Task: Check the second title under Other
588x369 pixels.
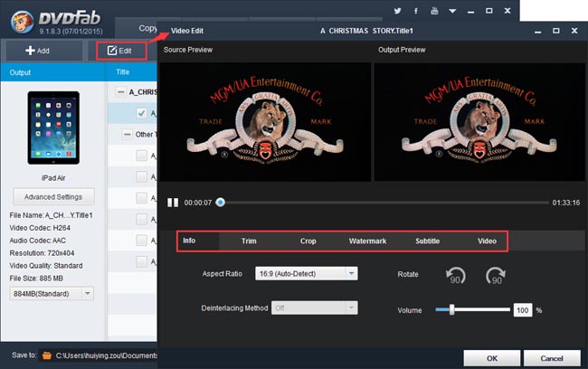Action: 141,176
